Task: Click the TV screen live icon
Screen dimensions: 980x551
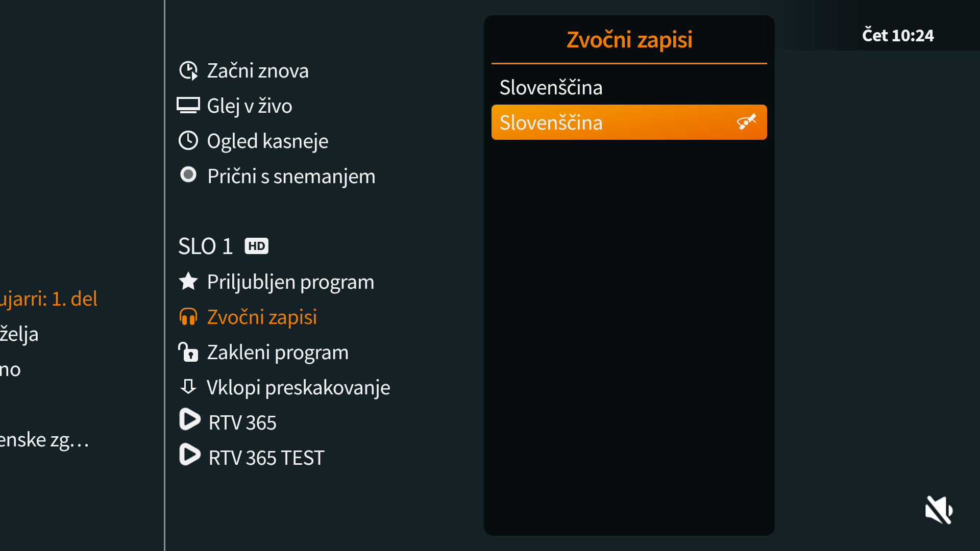Action: point(188,106)
